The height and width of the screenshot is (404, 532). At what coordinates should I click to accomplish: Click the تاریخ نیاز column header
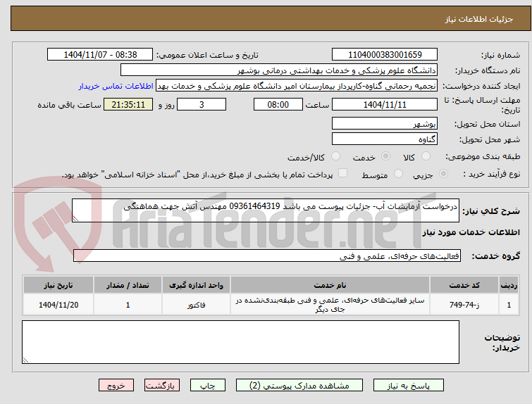click(x=58, y=285)
